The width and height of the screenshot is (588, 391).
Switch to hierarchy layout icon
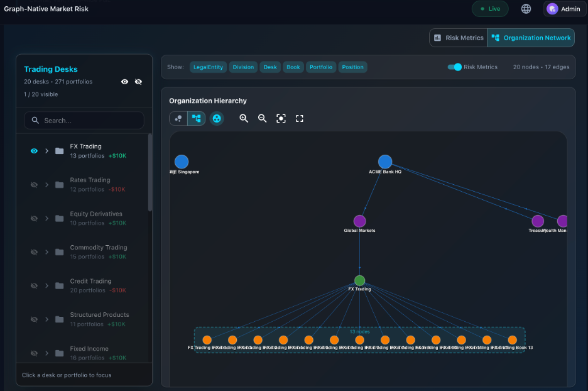coord(197,118)
